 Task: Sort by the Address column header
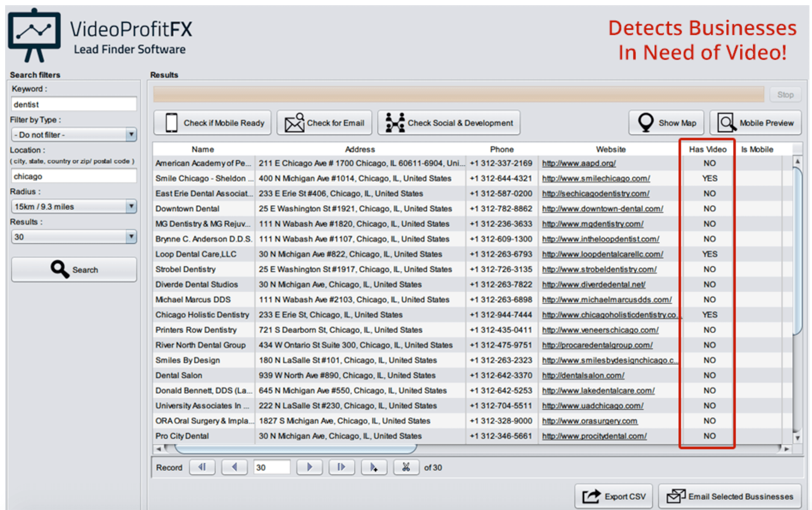click(360, 149)
